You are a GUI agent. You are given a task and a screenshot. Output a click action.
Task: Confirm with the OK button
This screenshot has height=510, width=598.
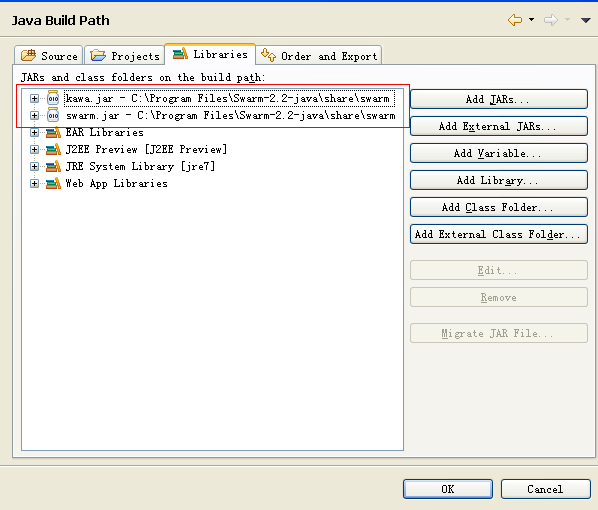[x=448, y=489]
